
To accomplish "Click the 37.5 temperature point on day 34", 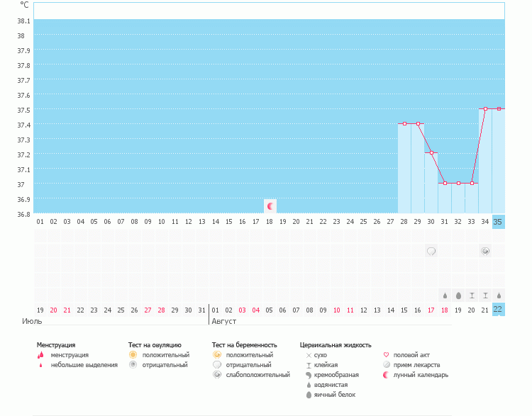I will click(x=485, y=108).
